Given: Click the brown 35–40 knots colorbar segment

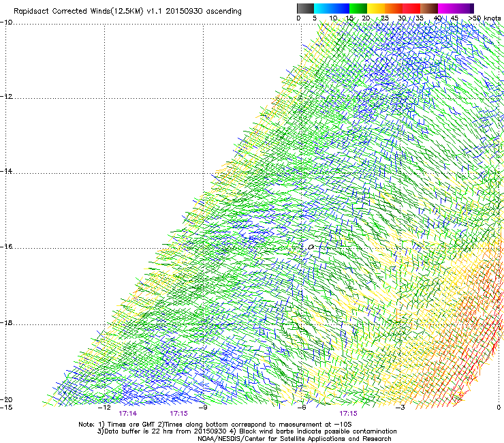Looking at the screenshot, I should point(429,8).
